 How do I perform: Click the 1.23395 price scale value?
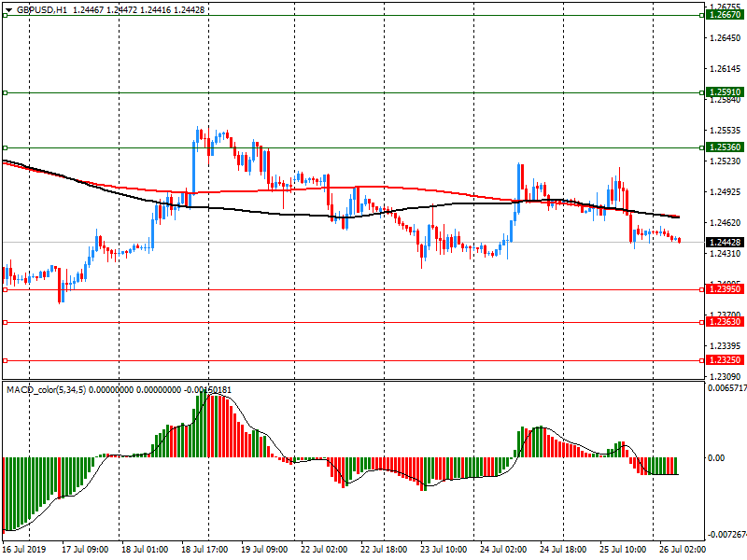(726, 345)
